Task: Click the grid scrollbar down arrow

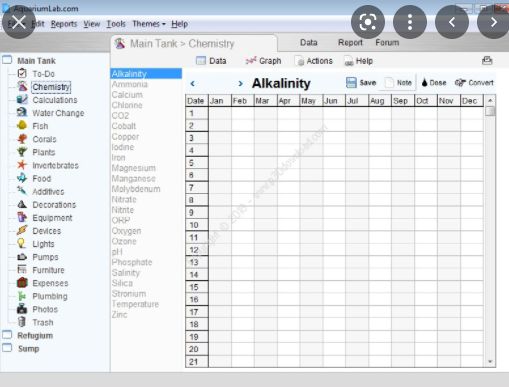Action: click(490, 361)
